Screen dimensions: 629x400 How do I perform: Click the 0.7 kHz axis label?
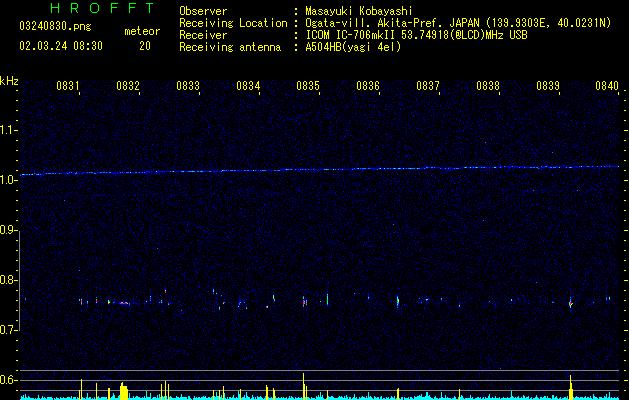tap(8, 330)
